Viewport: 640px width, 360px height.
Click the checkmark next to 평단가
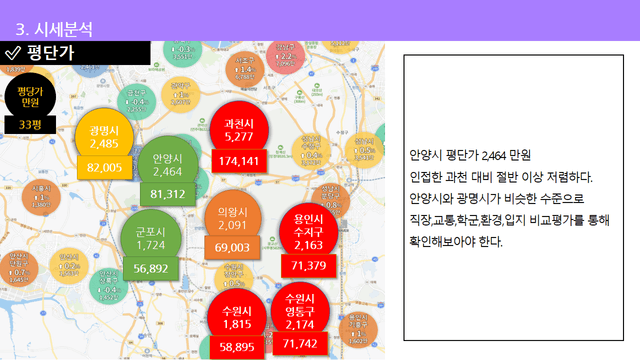point(13,53)
